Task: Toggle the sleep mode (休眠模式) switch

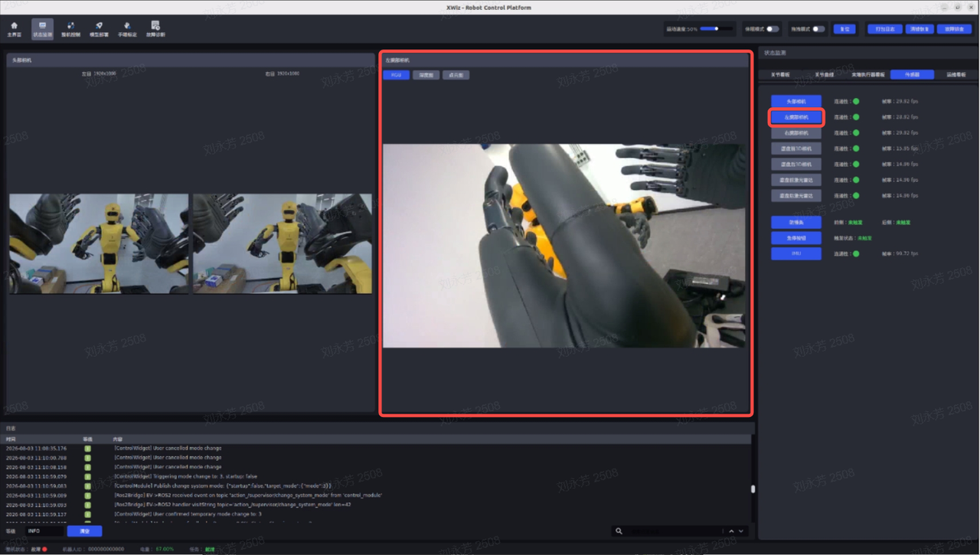Action: [773, 29]
